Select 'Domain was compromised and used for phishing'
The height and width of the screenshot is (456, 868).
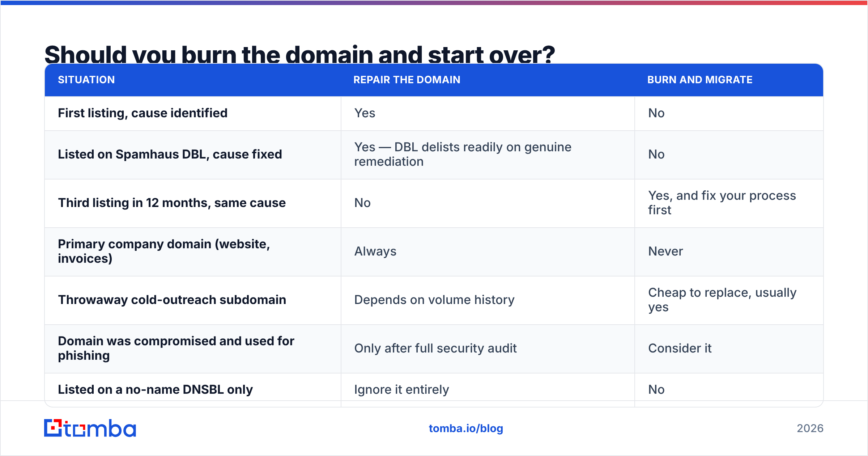click(x=176, y=349)
